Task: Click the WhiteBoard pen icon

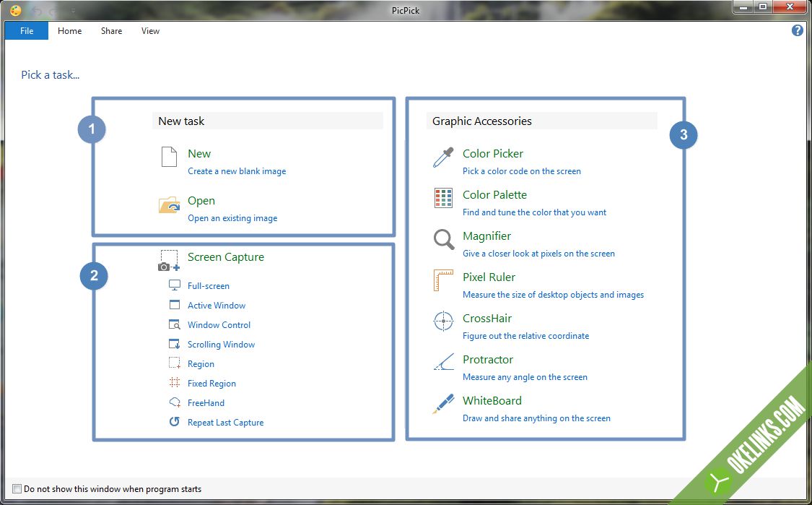Action: click(443, 403)
